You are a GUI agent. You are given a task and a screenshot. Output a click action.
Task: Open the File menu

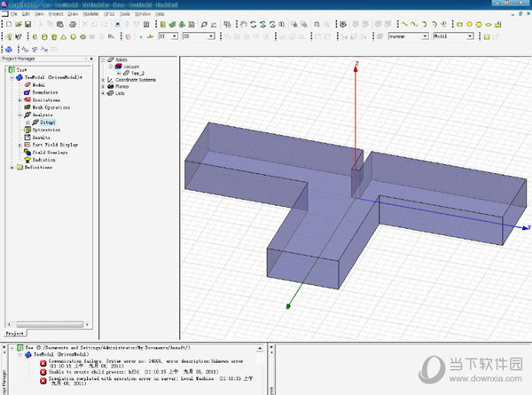click(13, 14)
